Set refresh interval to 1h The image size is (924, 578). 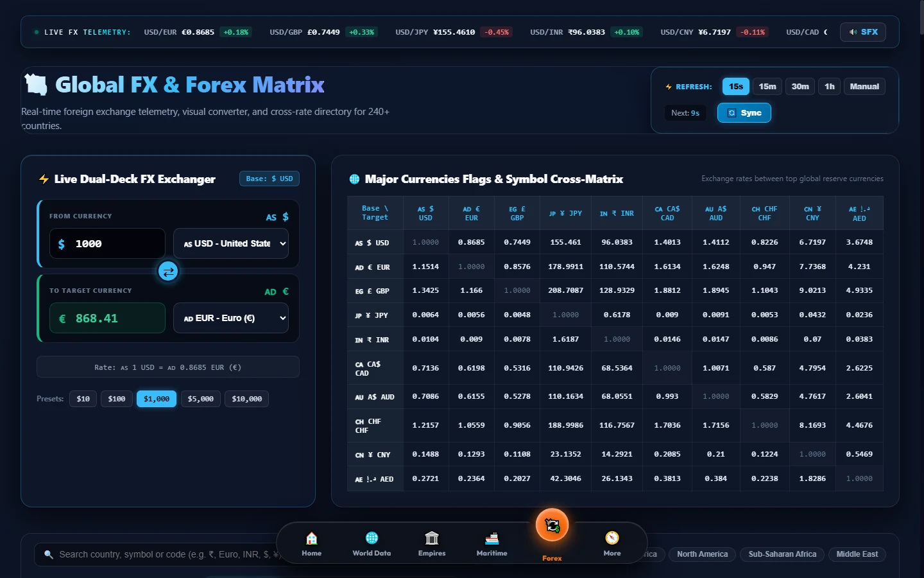coord(830,87)
